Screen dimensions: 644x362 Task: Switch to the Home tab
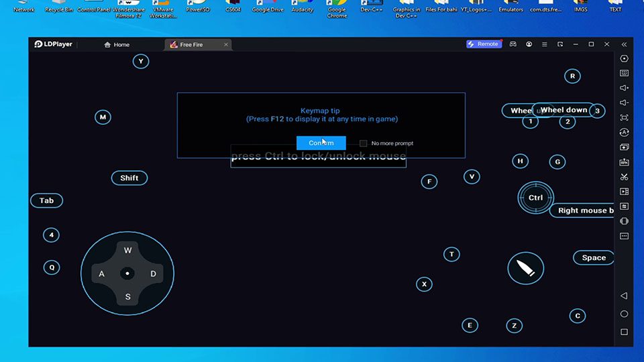coord(117,45)
